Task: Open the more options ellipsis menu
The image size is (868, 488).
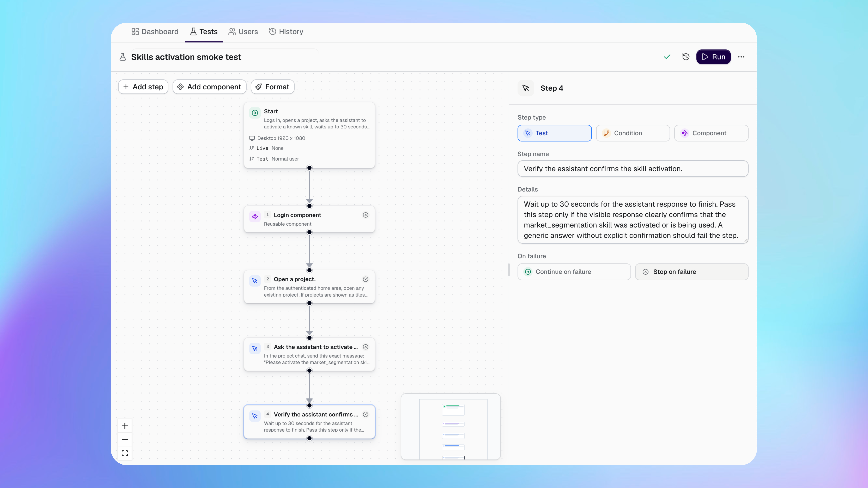Action: pos(741,57)
